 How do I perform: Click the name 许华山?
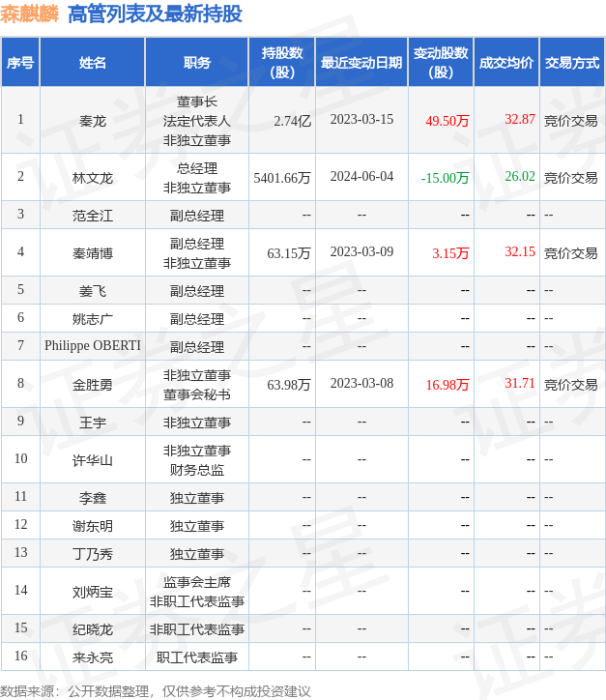point(93,460)
